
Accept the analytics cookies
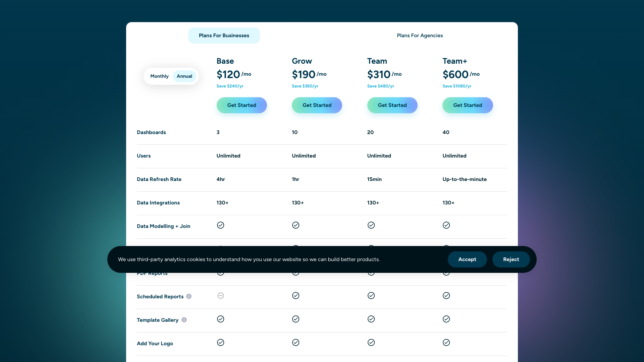(467, 259)
